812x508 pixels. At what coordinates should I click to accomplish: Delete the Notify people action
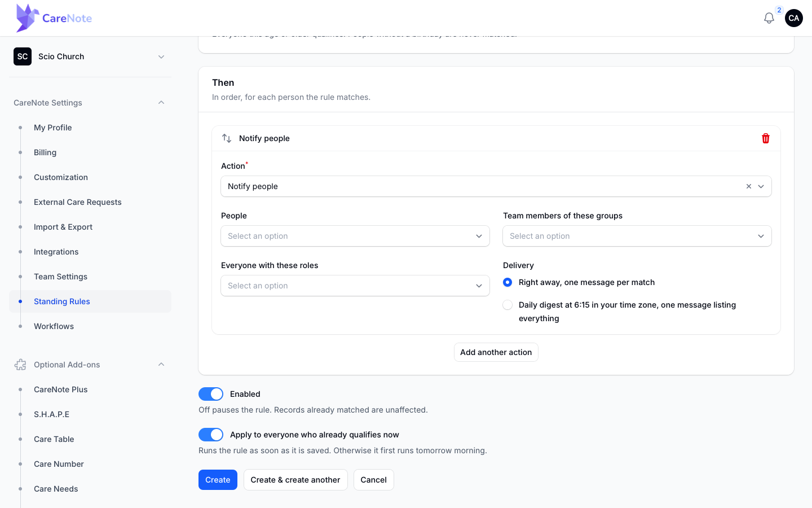pos(766,138)
